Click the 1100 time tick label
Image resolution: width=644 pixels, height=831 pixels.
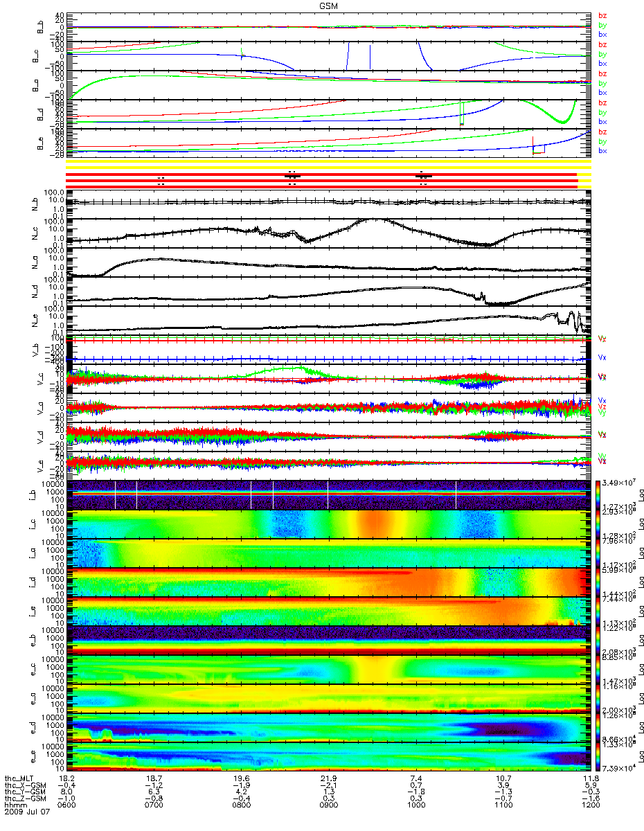click(503, 806)
